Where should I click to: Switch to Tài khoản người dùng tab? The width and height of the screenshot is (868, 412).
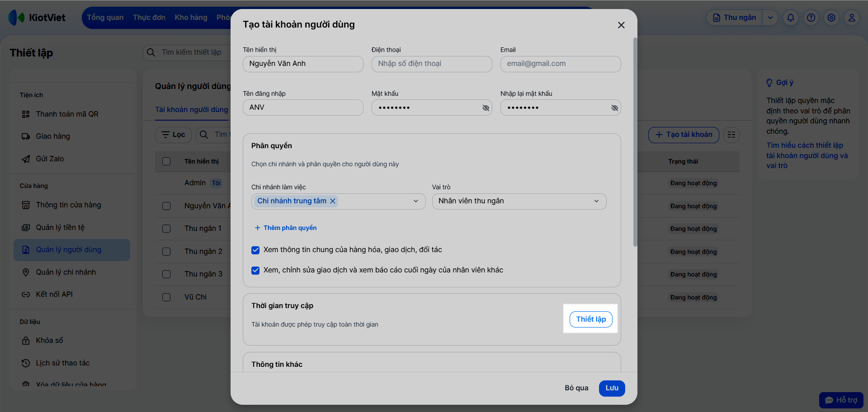click(x=192, y=110)
